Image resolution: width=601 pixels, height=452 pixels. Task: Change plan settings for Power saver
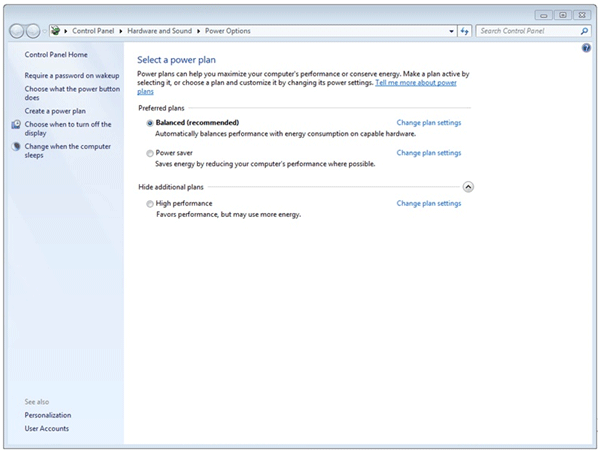click(x=429, y=153)
